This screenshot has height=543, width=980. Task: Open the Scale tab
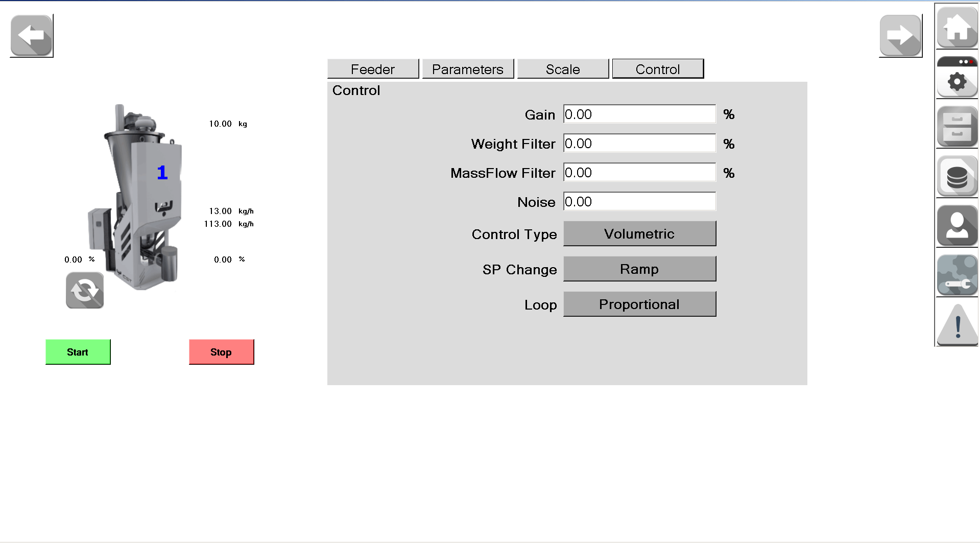click(563, 69)
